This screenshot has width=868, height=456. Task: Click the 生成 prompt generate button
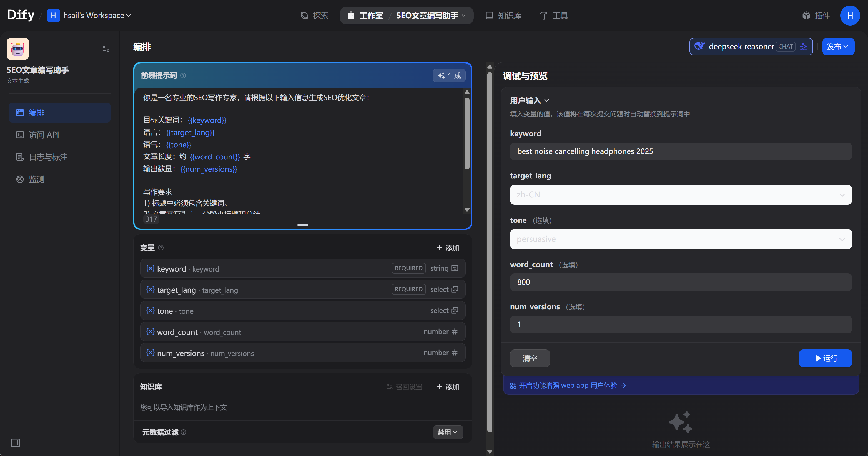coord(449,75)
